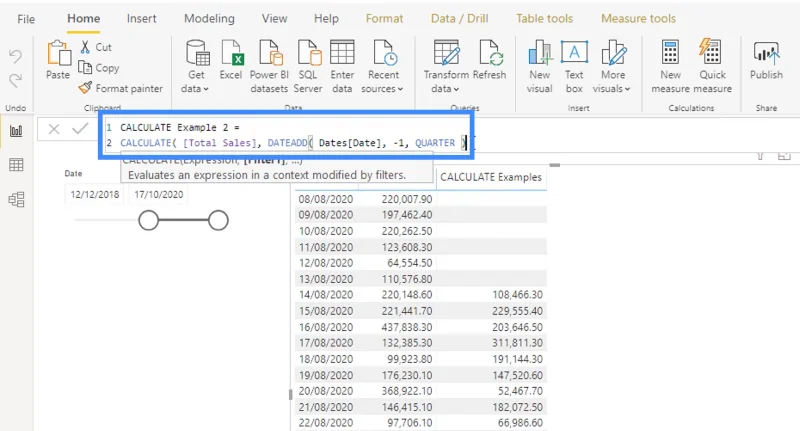Switch to Report view icon
800x431 pixels.
click(x=16, y=131)
